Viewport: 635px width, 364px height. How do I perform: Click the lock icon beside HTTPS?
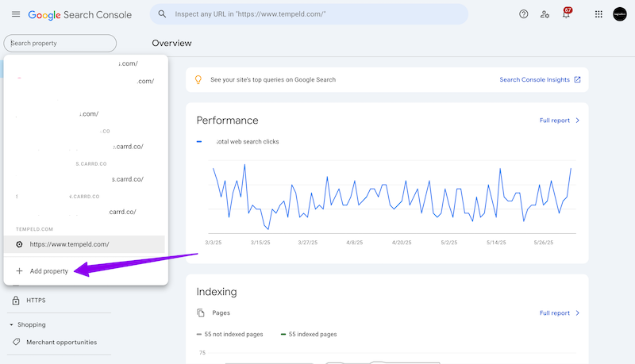16,301
